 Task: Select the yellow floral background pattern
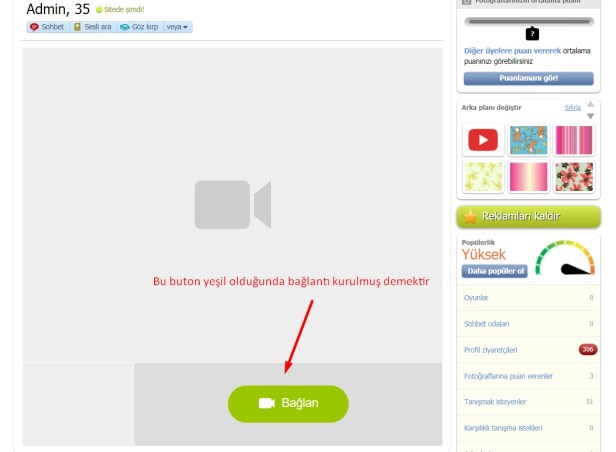click(x=483, y=177)
